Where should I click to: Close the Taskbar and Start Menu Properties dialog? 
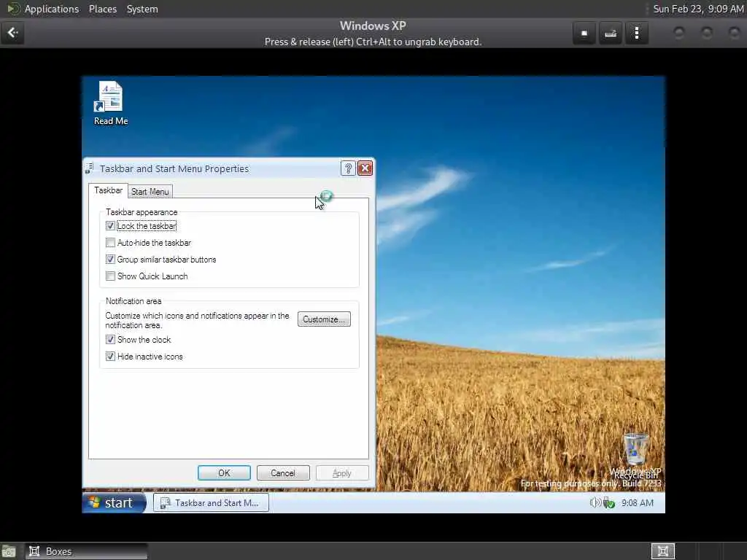coord(365,168)
